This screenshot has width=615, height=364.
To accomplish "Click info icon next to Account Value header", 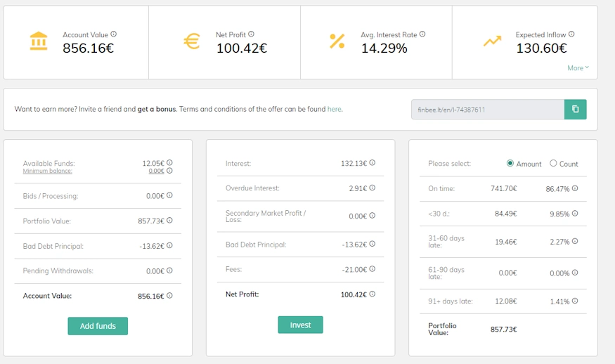I will pos(114,34).
